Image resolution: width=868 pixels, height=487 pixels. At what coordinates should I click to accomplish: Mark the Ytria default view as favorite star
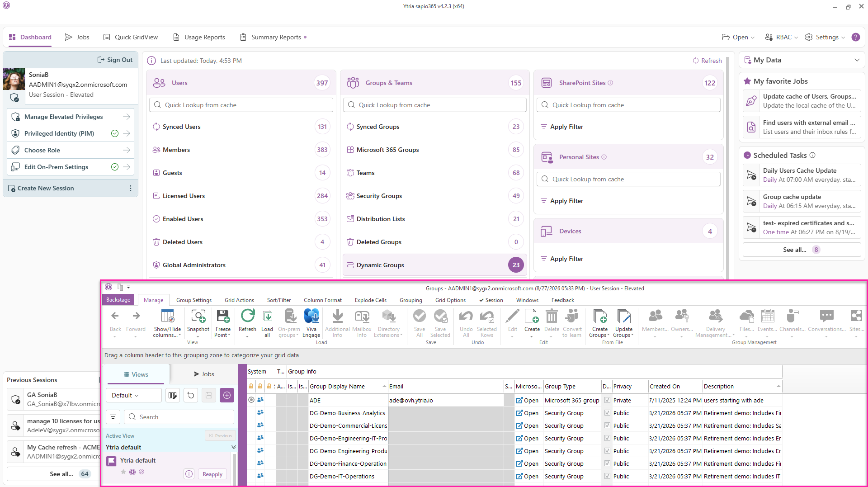click(x=123, y=472)
